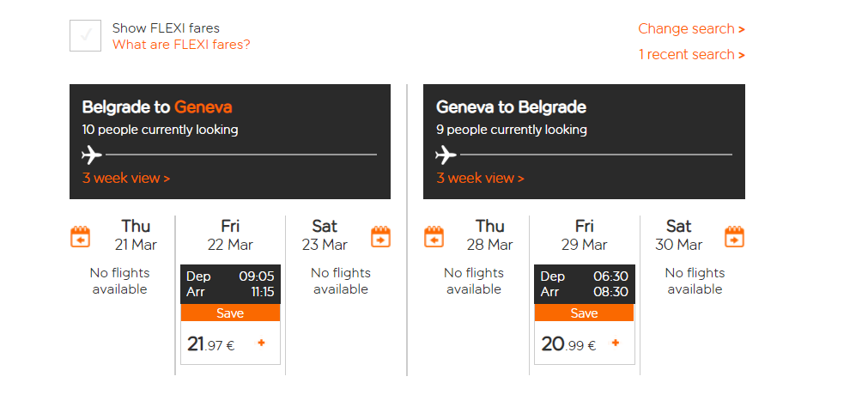Open the What are FLEXI fares link
The width and height of the screenshot is (868, 407).
click(x=181, y=45)
